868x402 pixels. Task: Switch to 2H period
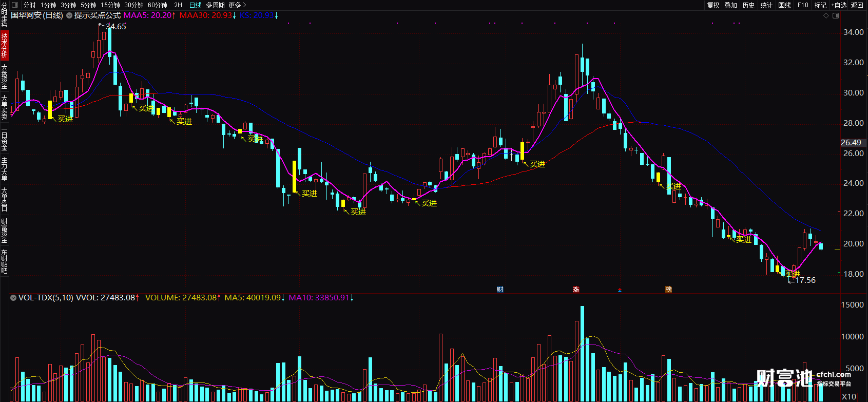[x=178, y=5]
